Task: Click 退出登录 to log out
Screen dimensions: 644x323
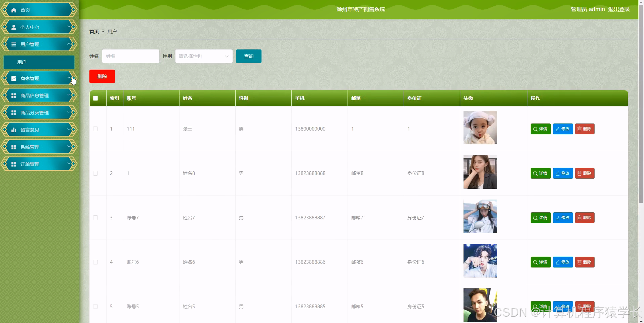Action: pyautogui.click(x=619, y=9)
